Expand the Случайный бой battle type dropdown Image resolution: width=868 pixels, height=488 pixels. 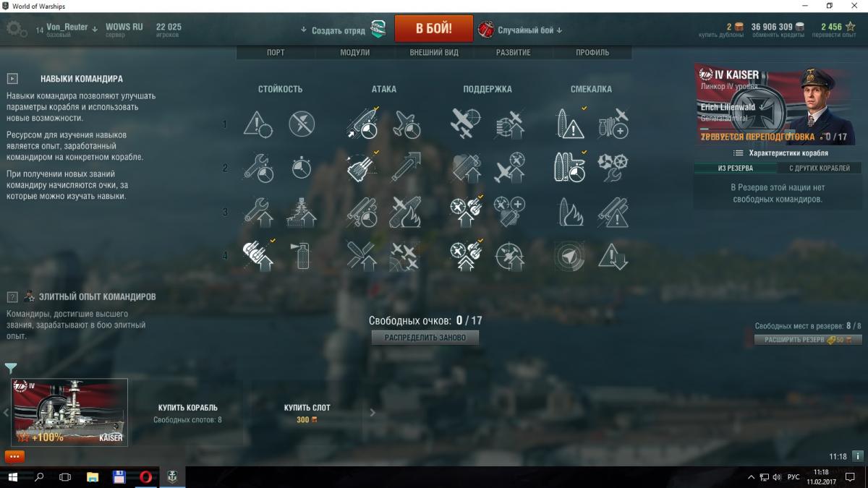tap(520, 30)
